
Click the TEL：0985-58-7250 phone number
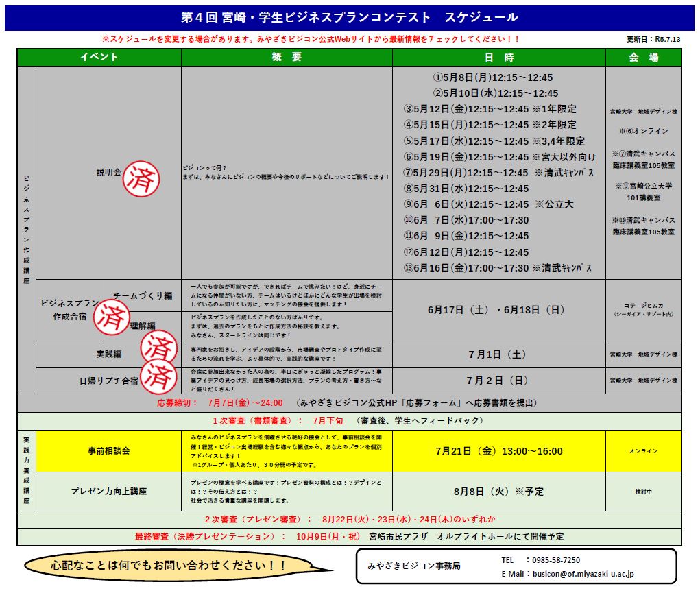coord(541,560)
